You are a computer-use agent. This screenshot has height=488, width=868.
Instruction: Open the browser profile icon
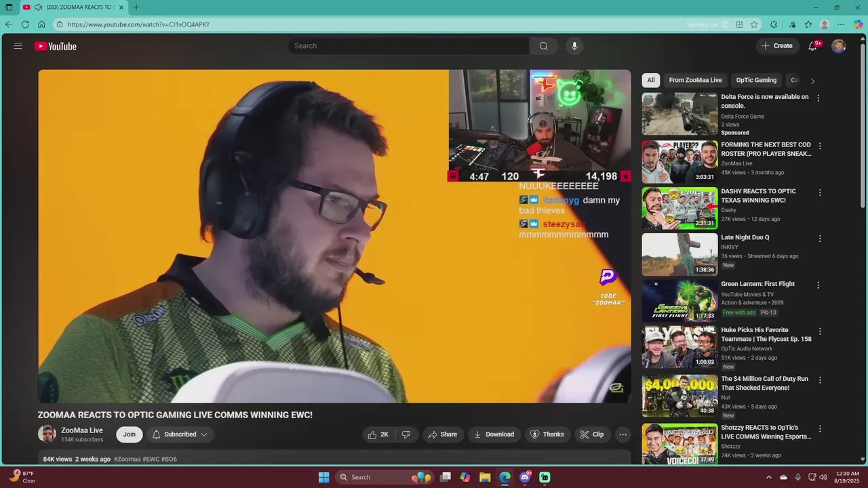(825, 24)
